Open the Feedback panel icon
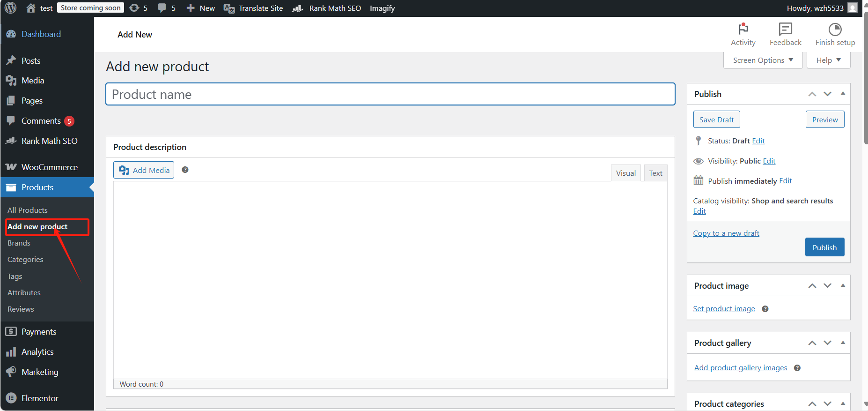Screen dimensions: 868x411 [x=785, y=30]
